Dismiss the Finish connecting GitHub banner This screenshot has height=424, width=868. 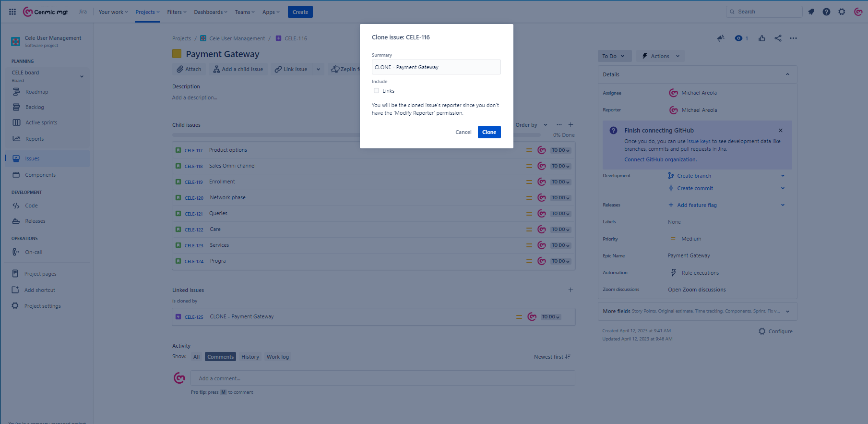click(x=781, y=131)
